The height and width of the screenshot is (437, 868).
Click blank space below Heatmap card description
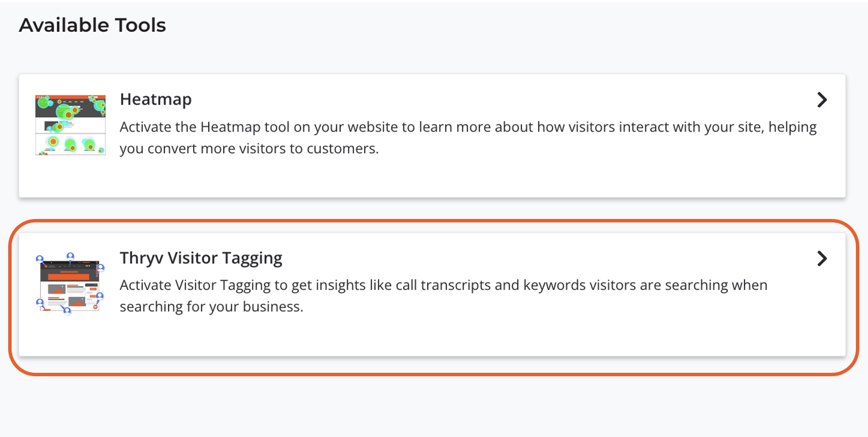[x=432, y=178]
